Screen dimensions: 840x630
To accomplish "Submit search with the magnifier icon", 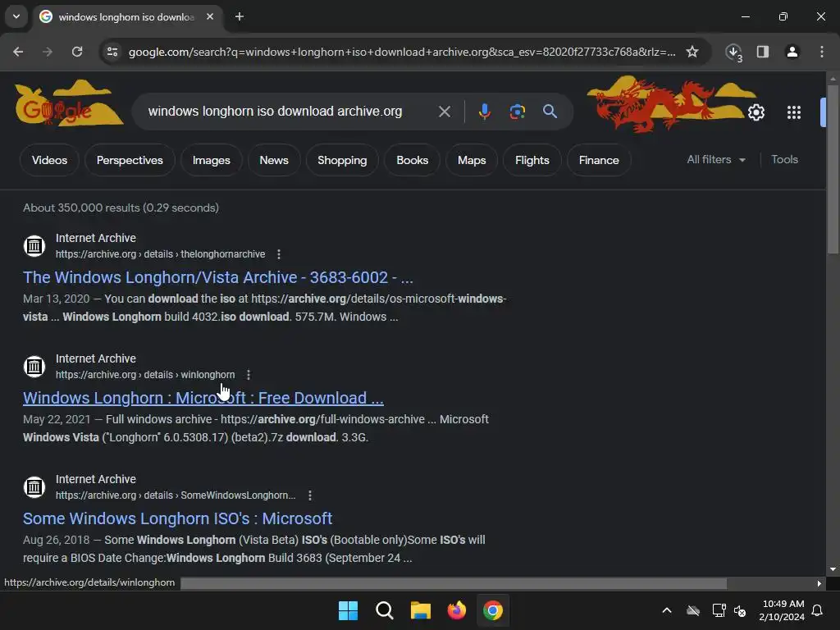I will click(x=550, y=112).
